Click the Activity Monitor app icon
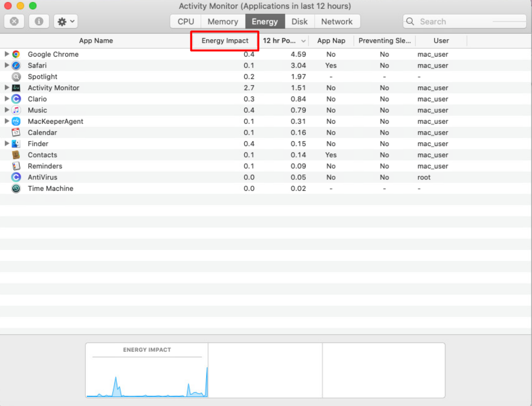Screen dimensions: 532x406 [x=16, y=88]
